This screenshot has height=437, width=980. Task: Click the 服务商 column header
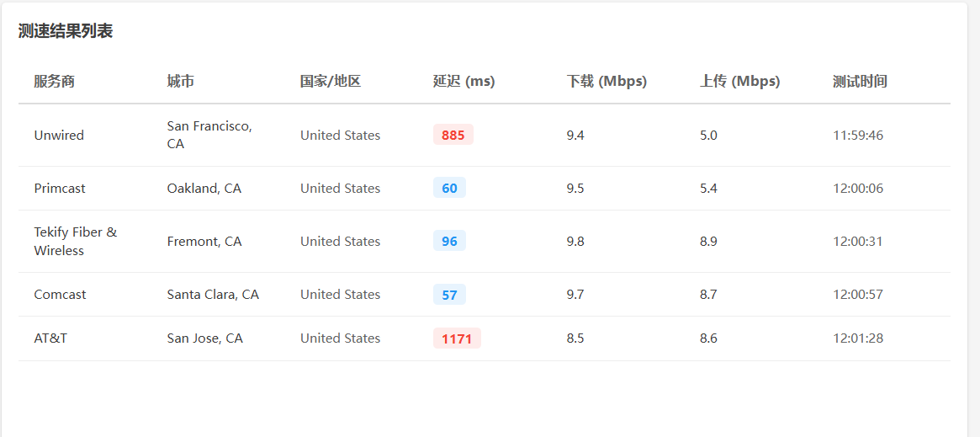pos(54,82)
